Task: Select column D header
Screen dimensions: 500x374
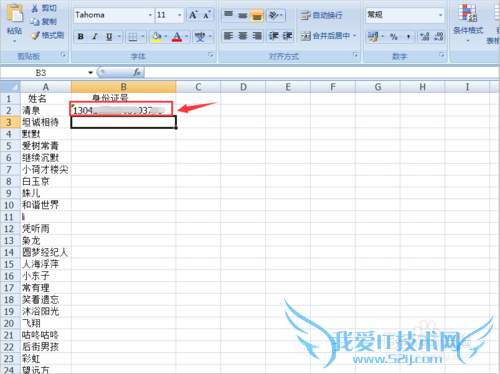Action: [x=243, y=87]
